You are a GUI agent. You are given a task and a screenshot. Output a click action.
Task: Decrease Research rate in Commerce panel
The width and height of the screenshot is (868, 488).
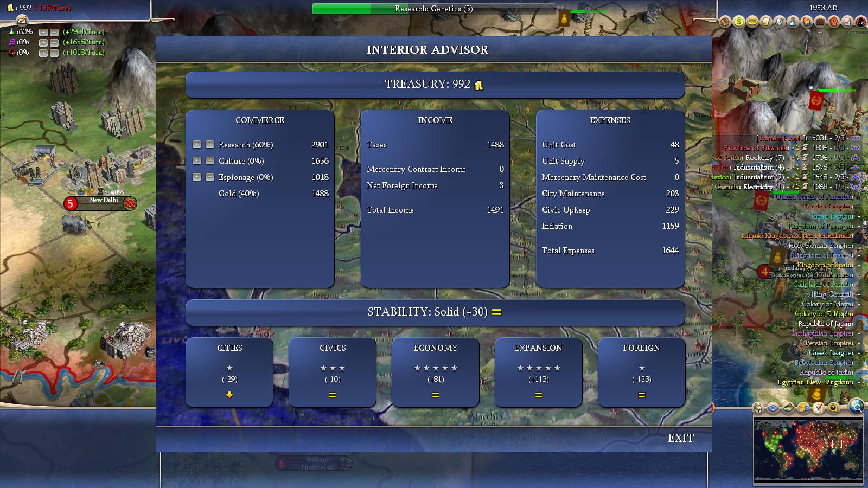point(210,145)
